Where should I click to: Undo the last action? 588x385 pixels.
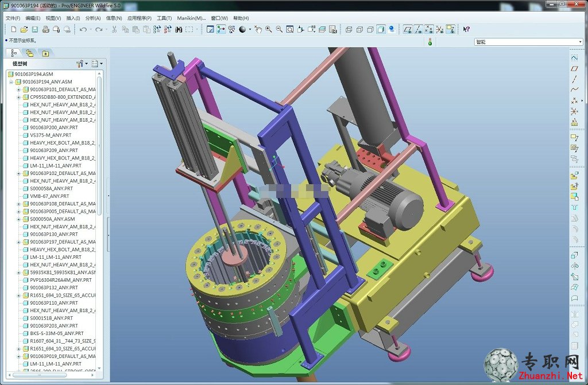click(x=83, y=29)
